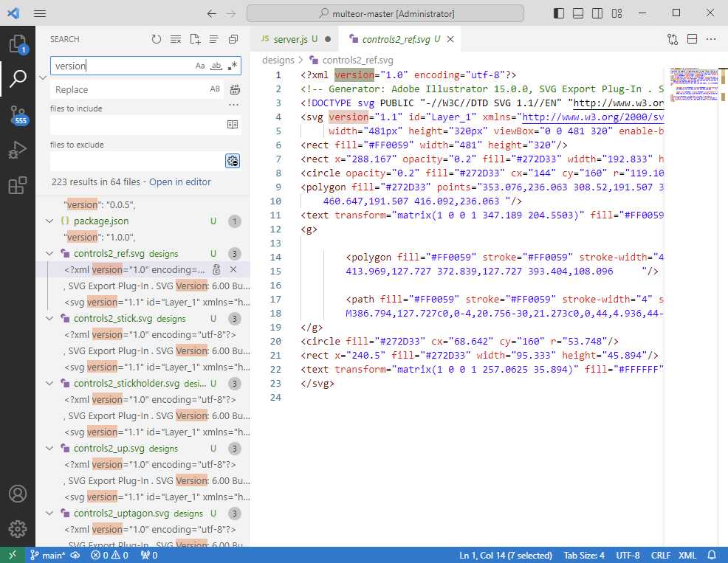Change language mode XML in status bar
728x563 pixels.
coord(687,555)
